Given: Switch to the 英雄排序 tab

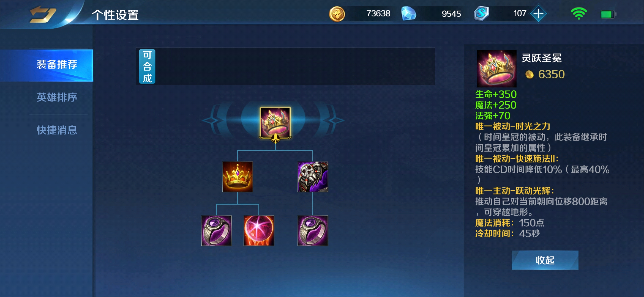Looking at the screenshot, I should click(57, 97).
